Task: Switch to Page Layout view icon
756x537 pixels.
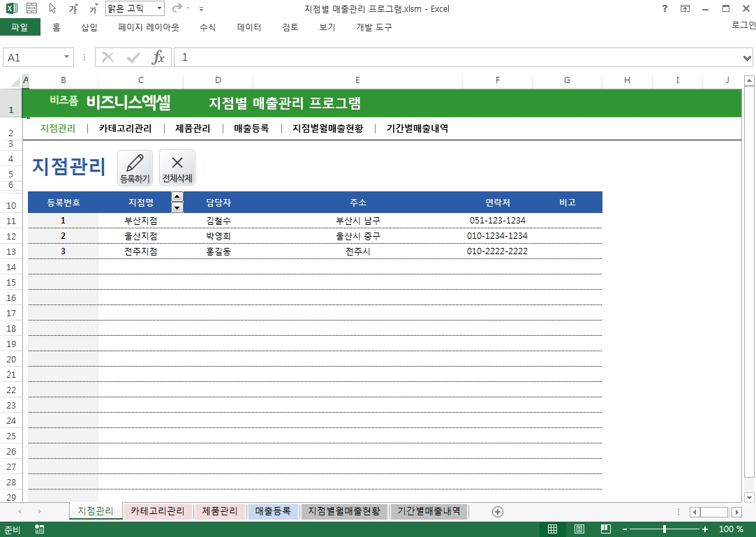Action: tap(579, 529)
